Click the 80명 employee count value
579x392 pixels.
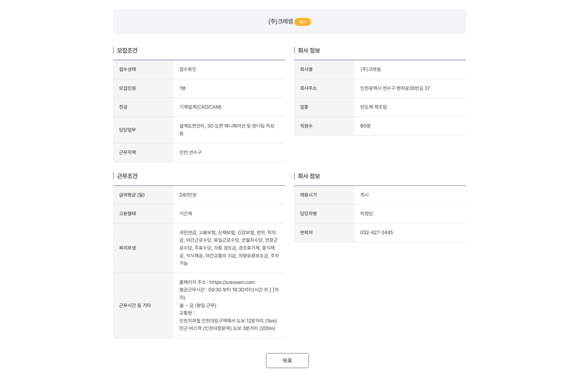point(365,126)
